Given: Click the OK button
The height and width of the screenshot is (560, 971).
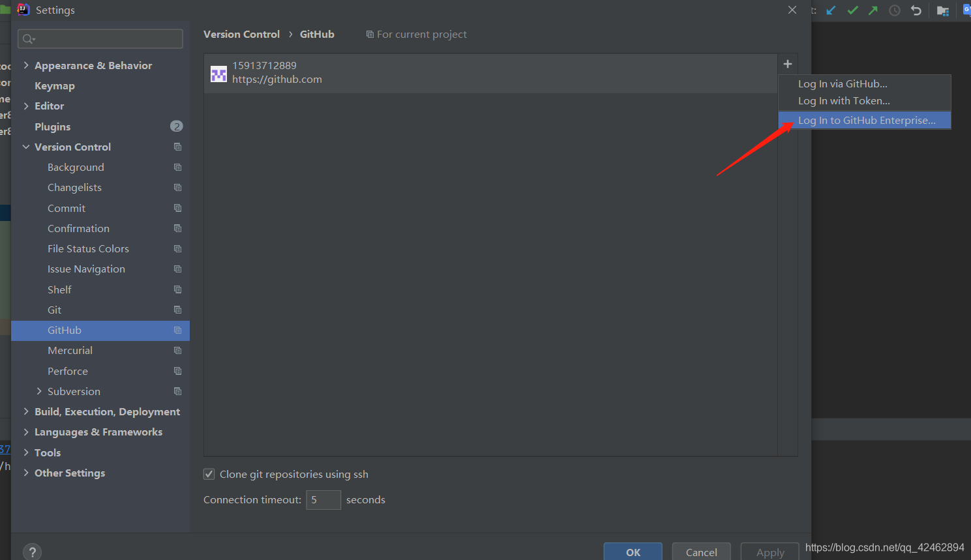Looking at the screenshot, I should pyautogui.click(x=633, y=552).
